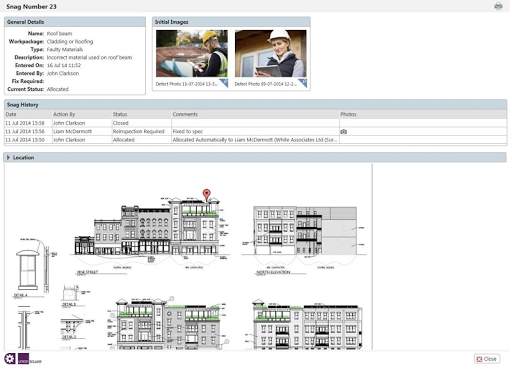Click first Defect Photo caption

point(186,84)
